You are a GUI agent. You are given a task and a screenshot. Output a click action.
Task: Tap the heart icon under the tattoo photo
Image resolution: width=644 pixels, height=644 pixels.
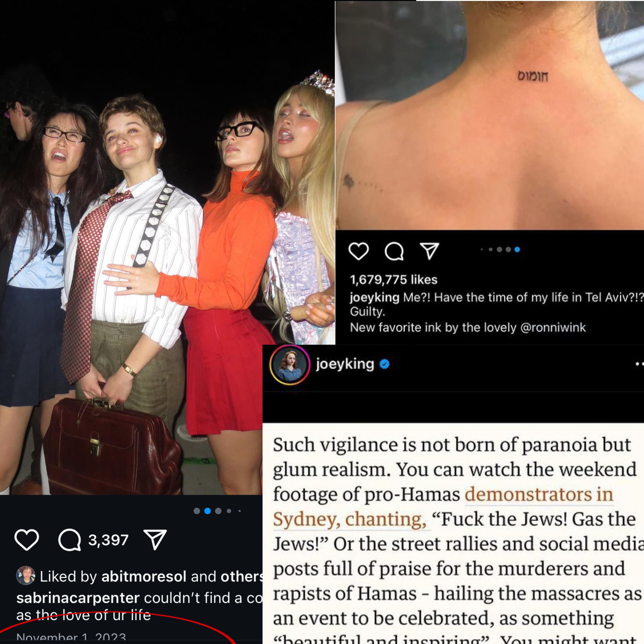point(358,251)
